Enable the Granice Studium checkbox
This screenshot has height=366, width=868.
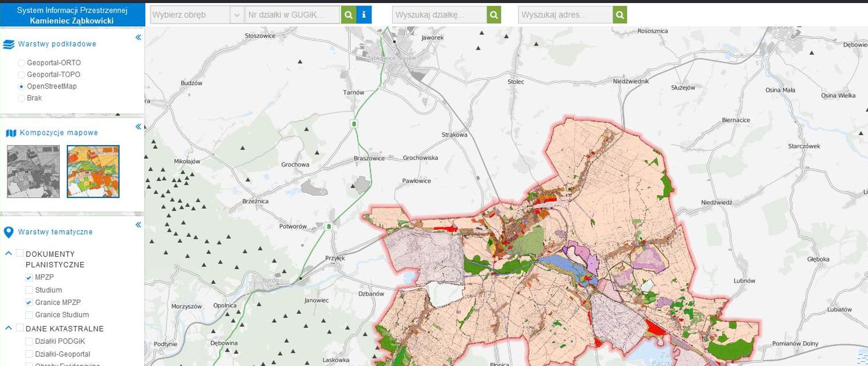[x=29, y=315]
